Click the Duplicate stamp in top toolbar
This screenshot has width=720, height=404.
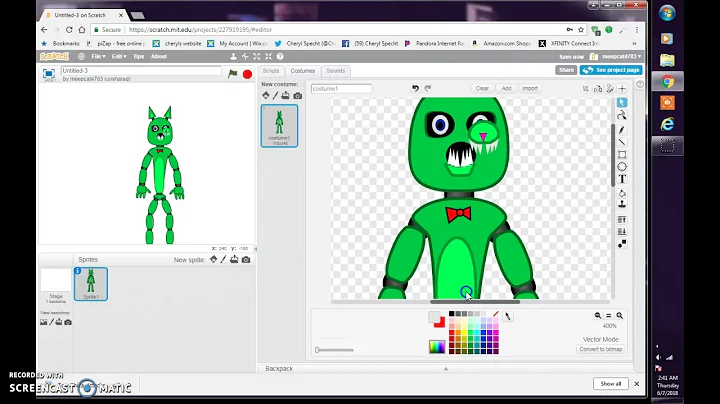coord(233,56)
